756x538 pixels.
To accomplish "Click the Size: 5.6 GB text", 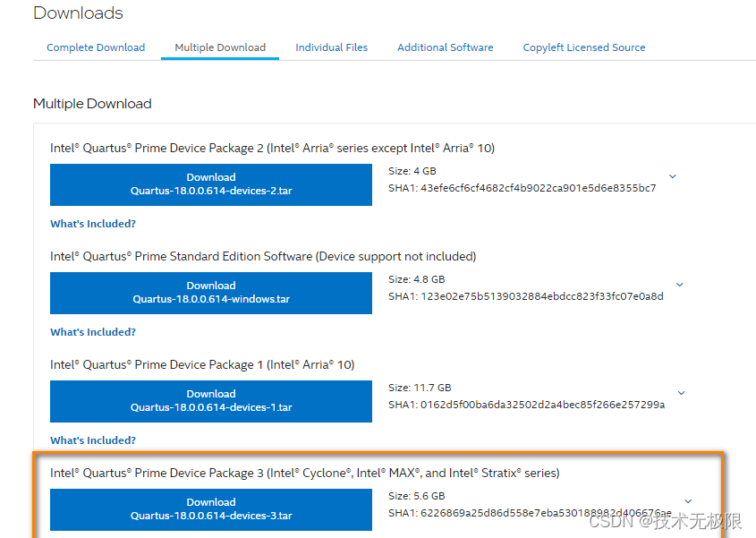I will pos(417,496).
